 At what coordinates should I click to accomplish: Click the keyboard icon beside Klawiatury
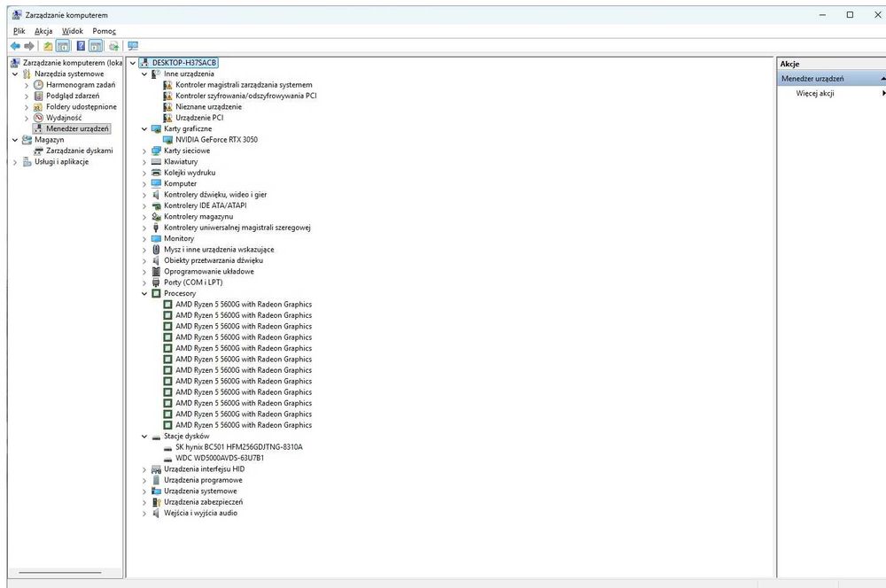[157, 161]
